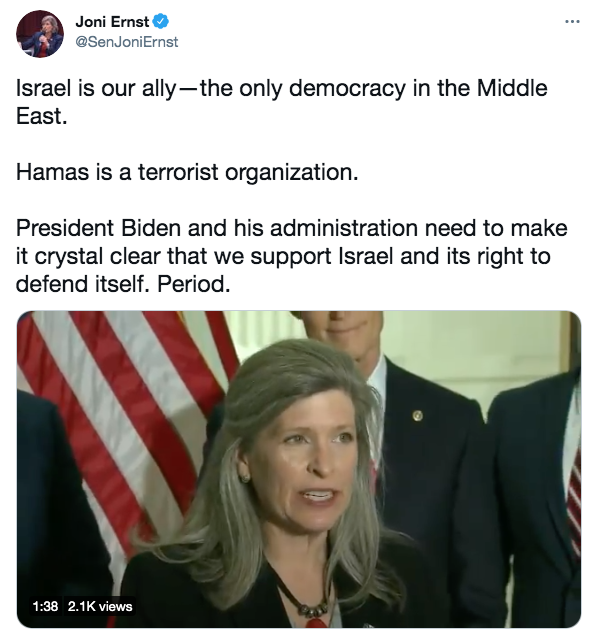Click the Joni Ernst display name
598x640 pixels.
(x=112, y=22)
